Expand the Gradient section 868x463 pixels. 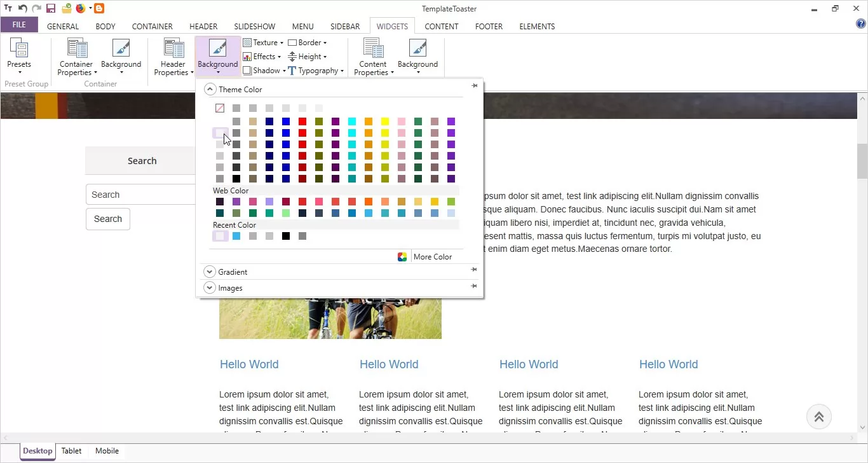click(x=210, y=272)
